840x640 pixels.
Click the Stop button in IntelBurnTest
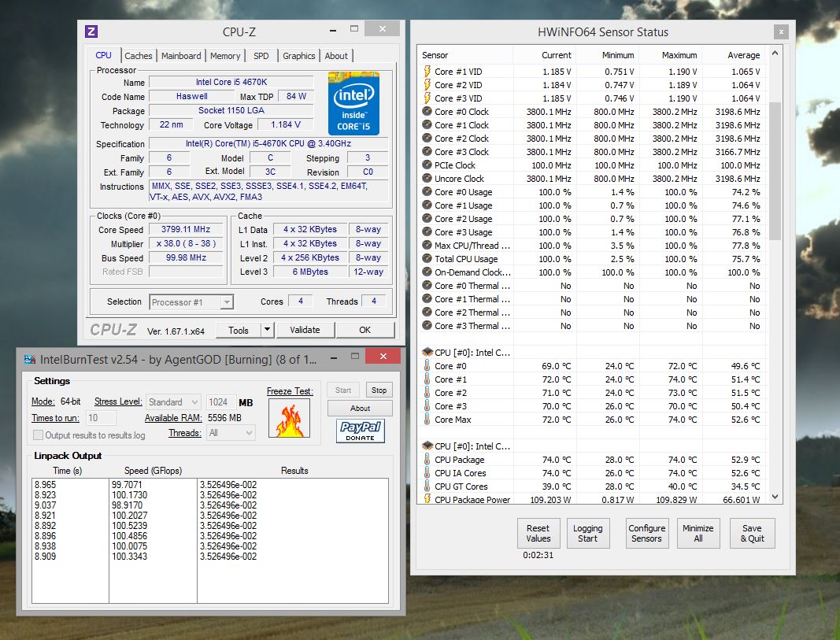(379, 390)
